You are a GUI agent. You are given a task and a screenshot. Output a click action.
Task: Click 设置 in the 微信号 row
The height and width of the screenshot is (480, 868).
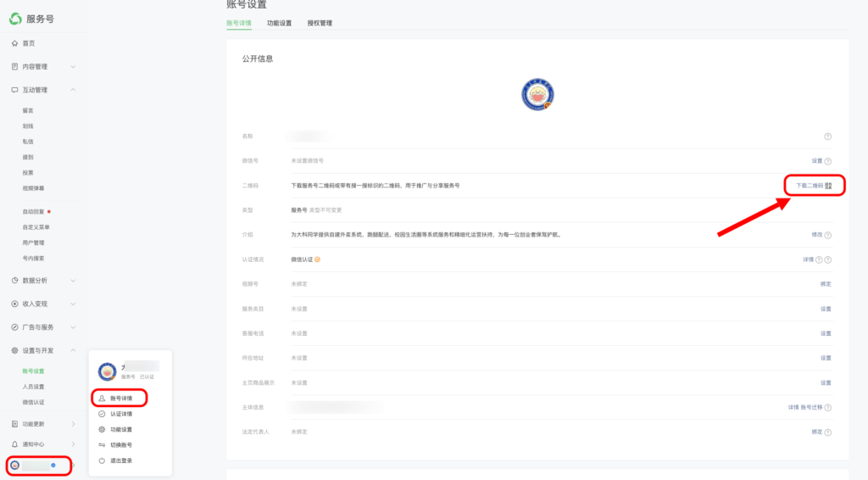point(817,161)
